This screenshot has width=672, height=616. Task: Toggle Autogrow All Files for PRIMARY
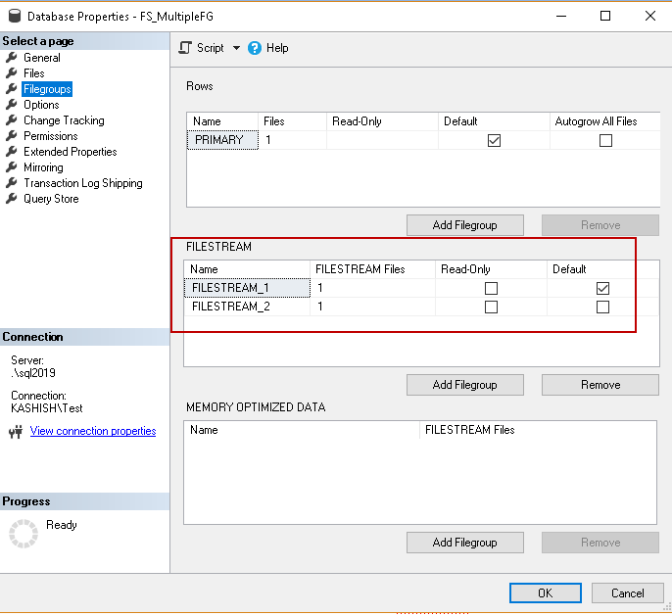pyautogui.click(x=605, y=140)
